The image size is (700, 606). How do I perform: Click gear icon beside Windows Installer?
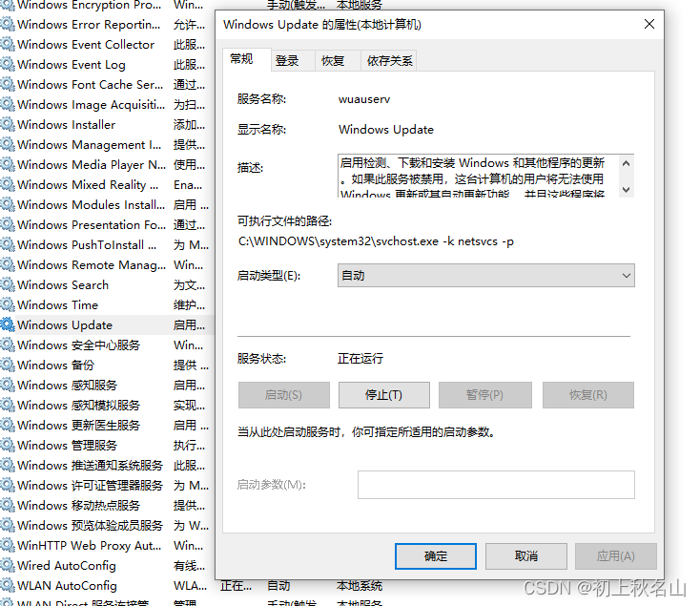click(x=8, y=125)
